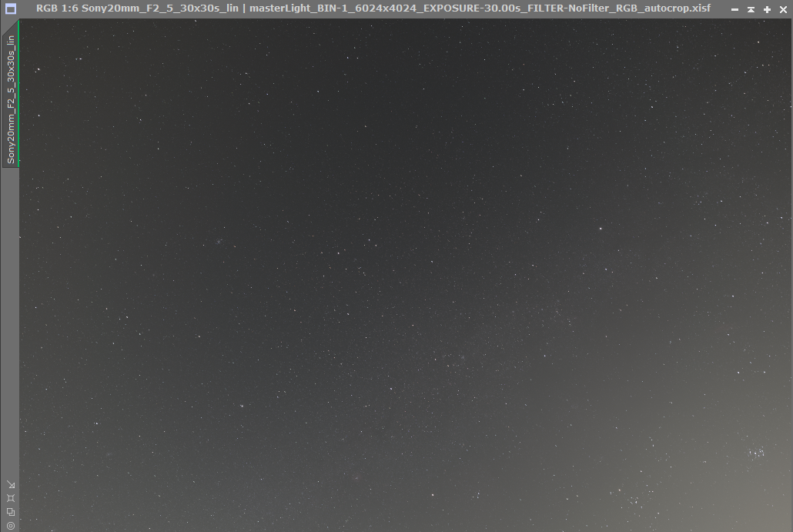Shade the image window with the bar-and-triangle icon
This screenshot has width=793, height=532.
point(751,9)
